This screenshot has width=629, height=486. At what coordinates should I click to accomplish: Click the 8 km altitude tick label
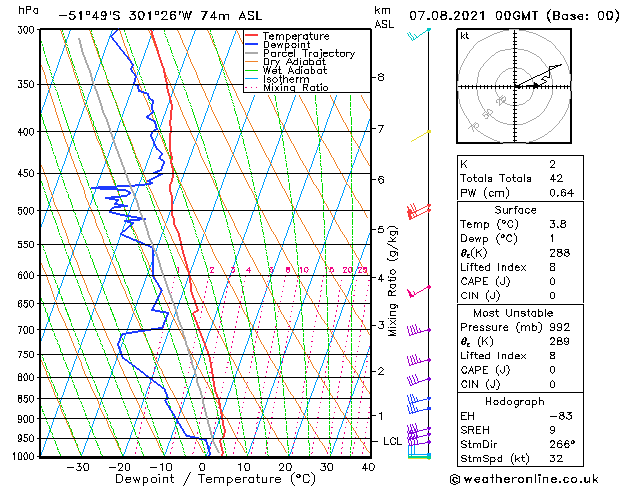381,77
